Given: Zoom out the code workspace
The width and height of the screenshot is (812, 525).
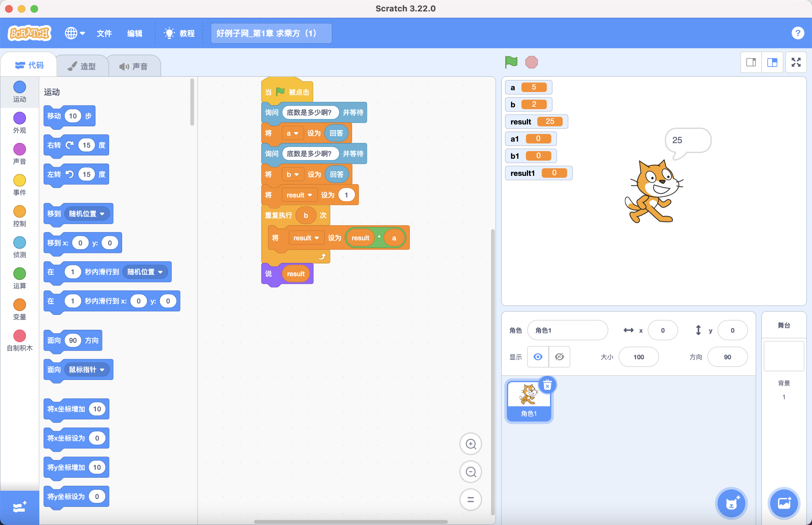Looking at the screenshot, I should 470,472.
